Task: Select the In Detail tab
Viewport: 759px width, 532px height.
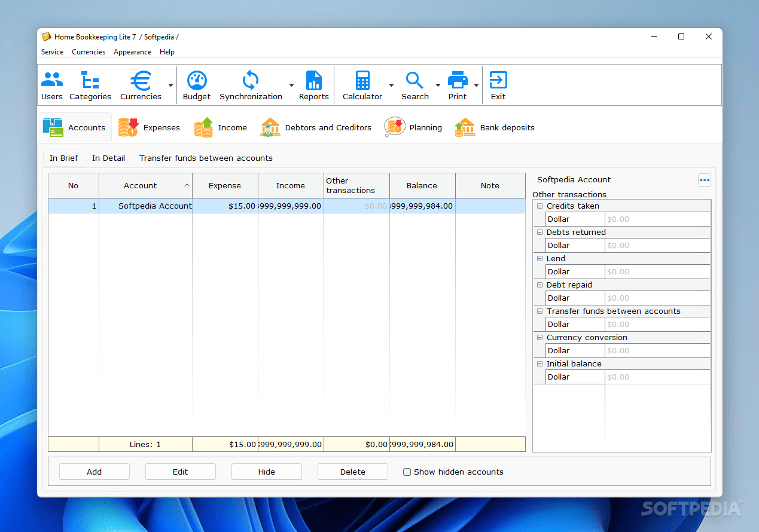Action: 108,158
